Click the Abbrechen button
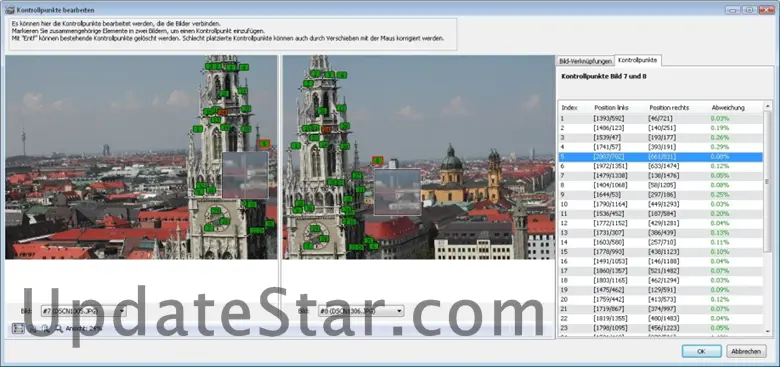Screen dimensions: 780x367 pyautogui.click(x=746, y=351)
